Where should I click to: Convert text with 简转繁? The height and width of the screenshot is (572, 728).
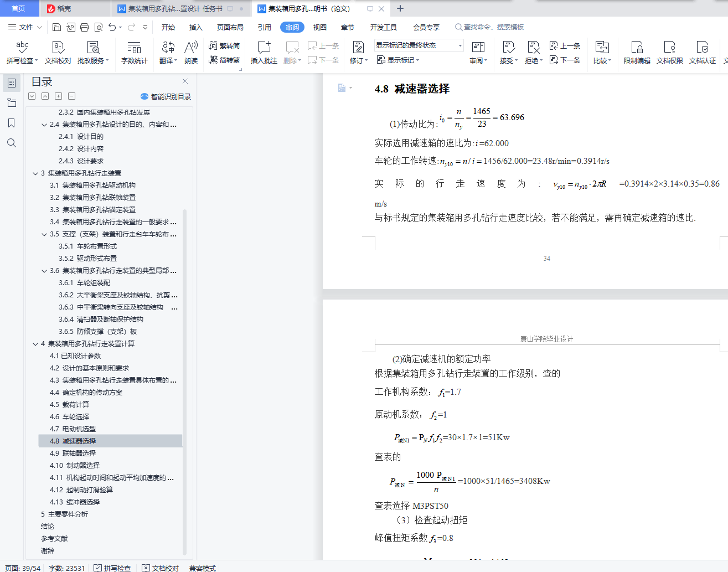pos(224,60)
